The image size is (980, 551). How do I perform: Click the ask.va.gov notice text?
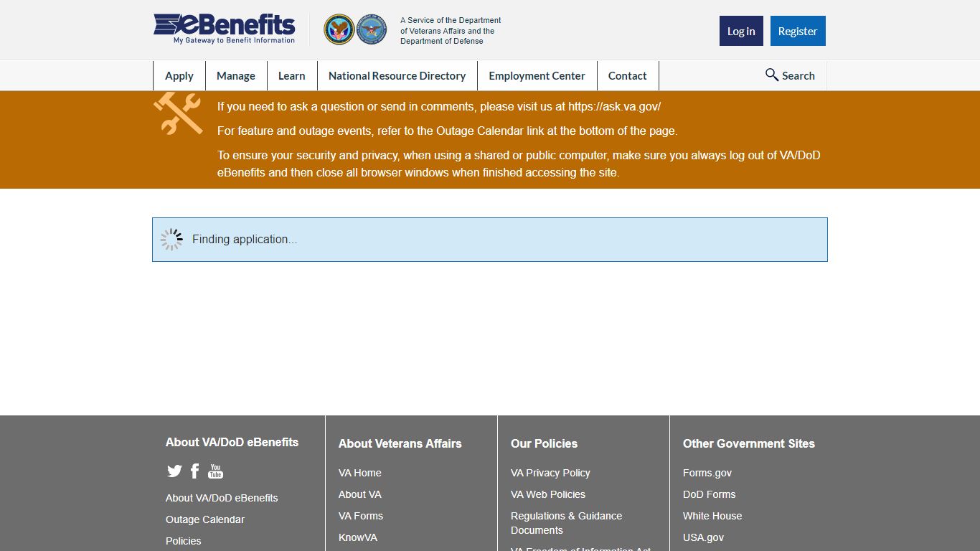tap(439, 107)
